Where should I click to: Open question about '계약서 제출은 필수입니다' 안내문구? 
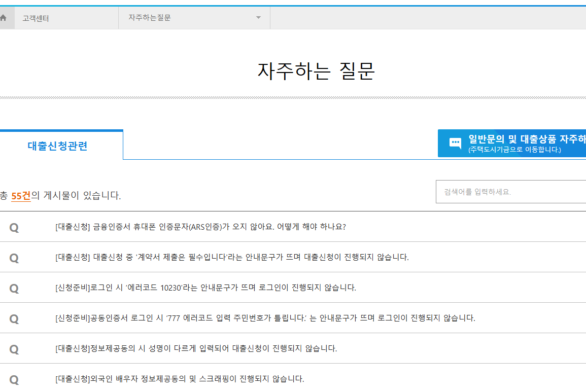tap(232, 257)
